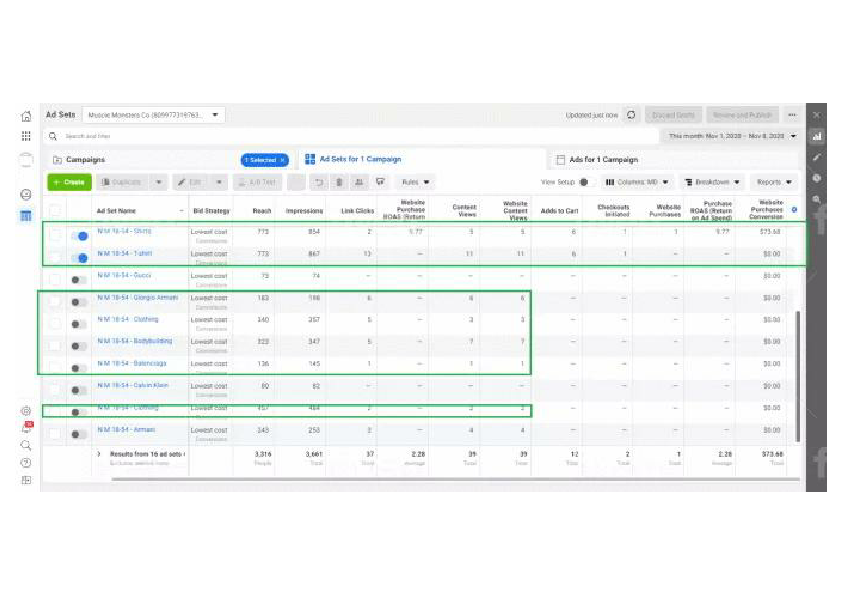Image resolution: width=842 pixels, height=595 pixels.
Task: Click the customize columns blue gear icon
Action: pyautogui.click(x=794, y=210)
